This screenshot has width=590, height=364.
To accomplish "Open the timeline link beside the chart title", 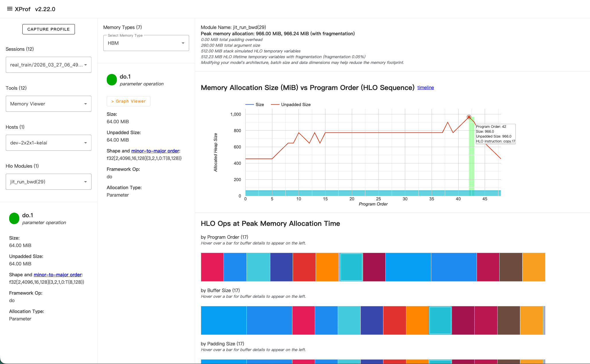I will pos(426,87).
